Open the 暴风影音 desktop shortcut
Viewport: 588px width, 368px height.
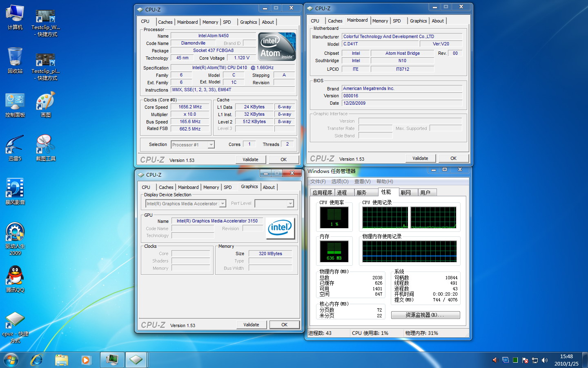[15, 188]
